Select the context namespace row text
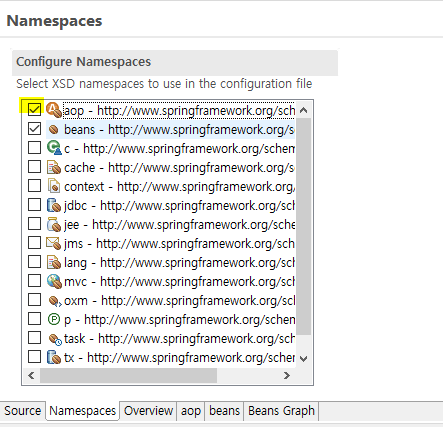This screenshot has width=443, height=427. 179,186
